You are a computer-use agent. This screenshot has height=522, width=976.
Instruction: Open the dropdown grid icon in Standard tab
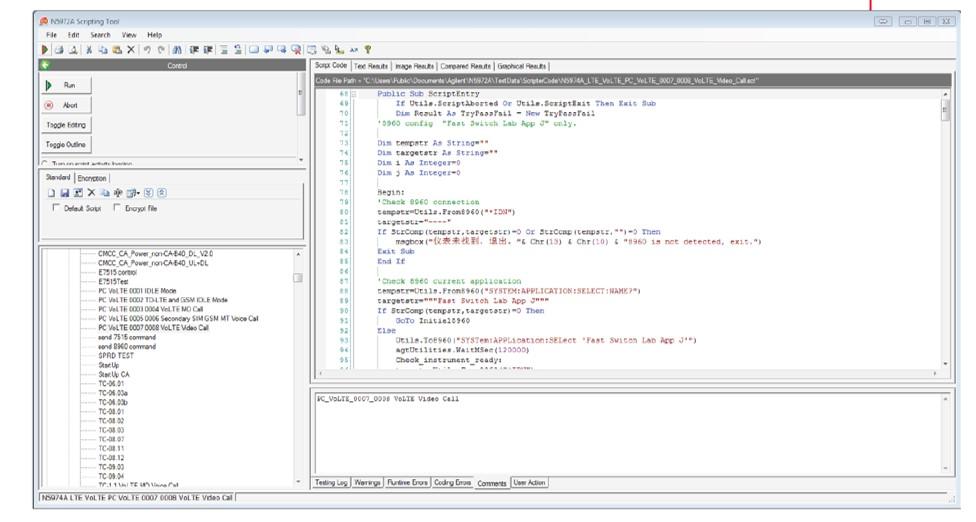tap(133, 193)
